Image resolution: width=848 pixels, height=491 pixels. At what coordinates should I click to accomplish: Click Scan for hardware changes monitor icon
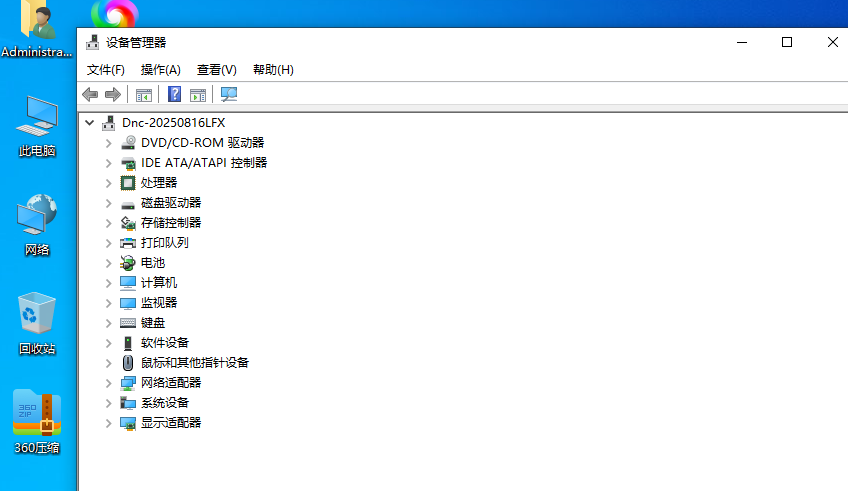point(229,95)
